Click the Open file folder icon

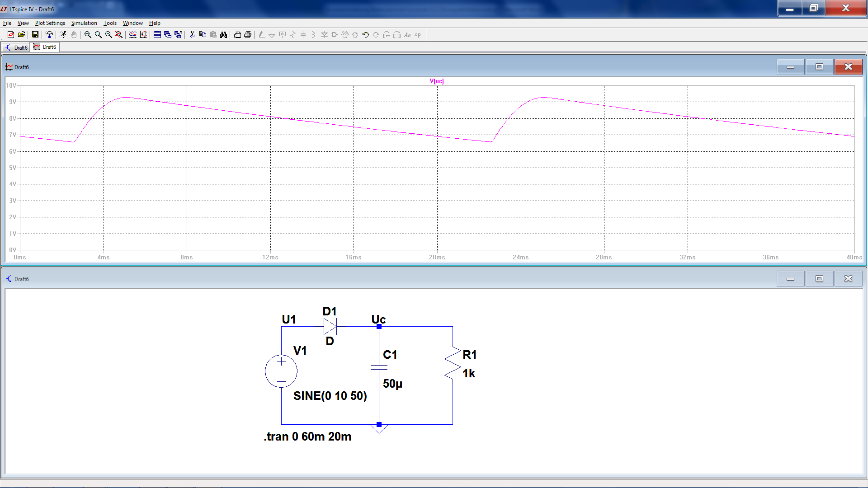coord(21,35)
